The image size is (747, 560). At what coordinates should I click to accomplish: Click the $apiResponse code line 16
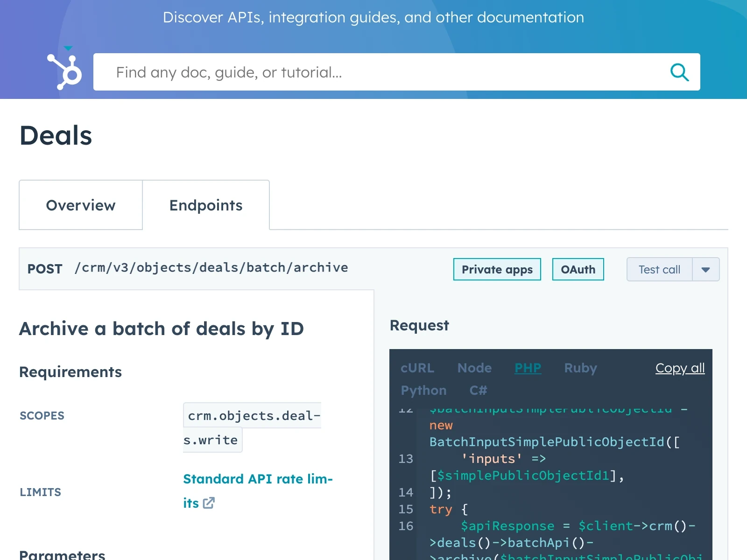click(x=578, y=526)
